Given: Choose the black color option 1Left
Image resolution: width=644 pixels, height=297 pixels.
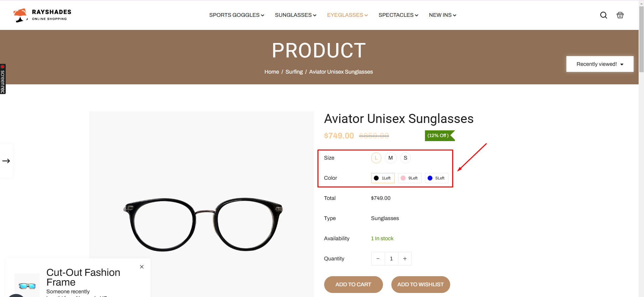Looking at the screenshot, I should coord(383,178).
